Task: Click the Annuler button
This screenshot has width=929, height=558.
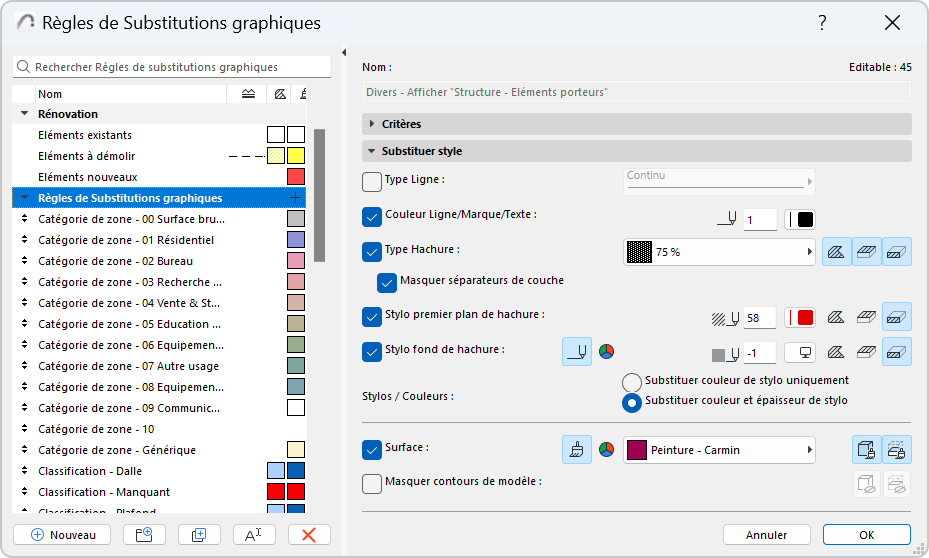Action: 767,535
